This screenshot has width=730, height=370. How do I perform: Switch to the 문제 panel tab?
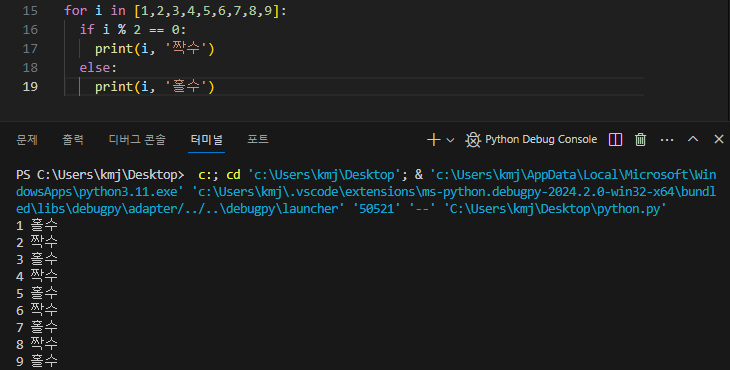click(x=27, y=139)
